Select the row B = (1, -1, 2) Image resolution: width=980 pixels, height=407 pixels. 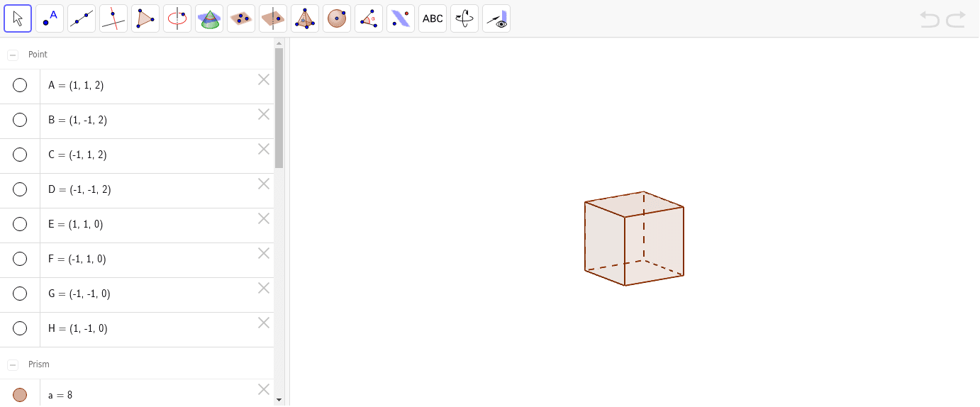coord(137,121)
